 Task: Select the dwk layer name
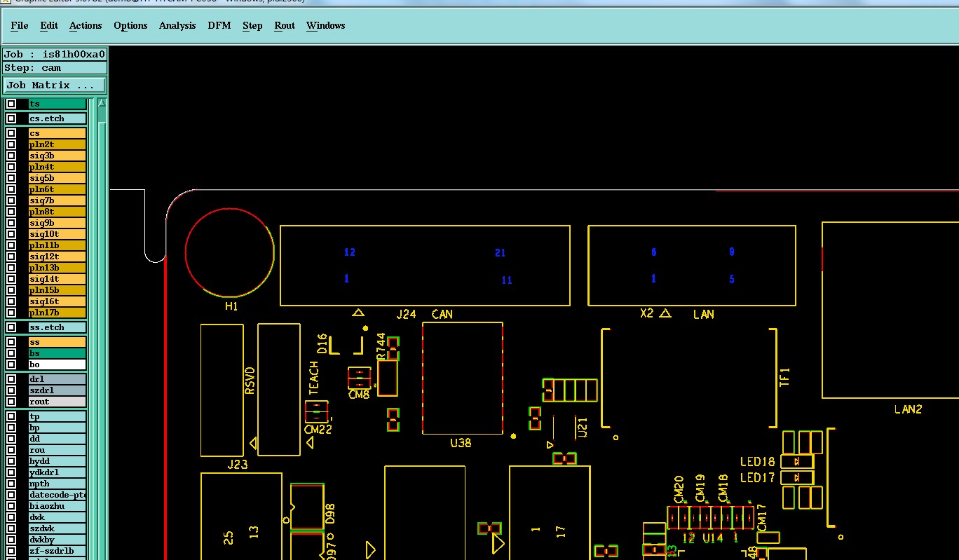(x=57, y=517)
